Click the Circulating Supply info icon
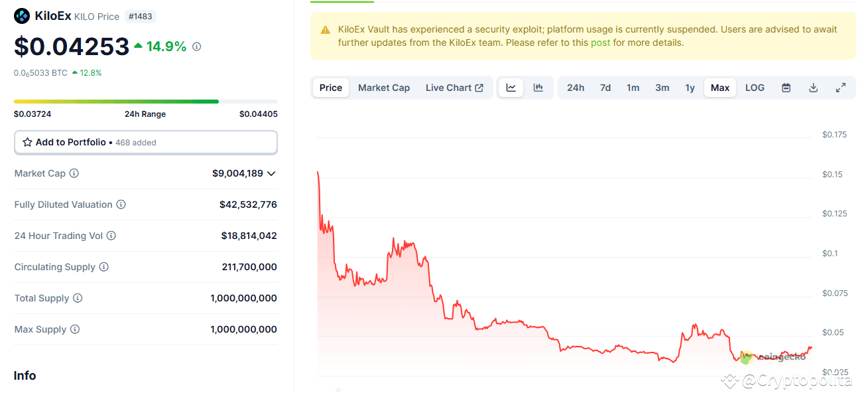This screenshot has height=395, width=868. point(104,266)
